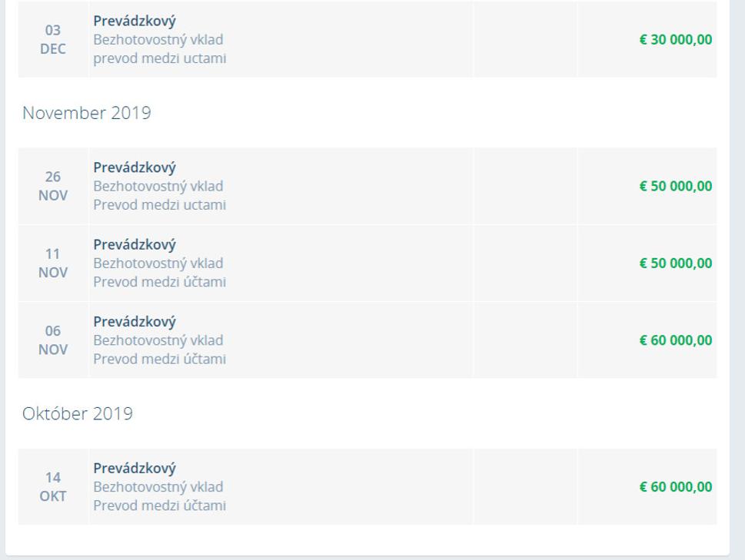Select the 06 NOV € 60 000,00 amount
This screenshot has width=745, height=560.
(676, 340)
